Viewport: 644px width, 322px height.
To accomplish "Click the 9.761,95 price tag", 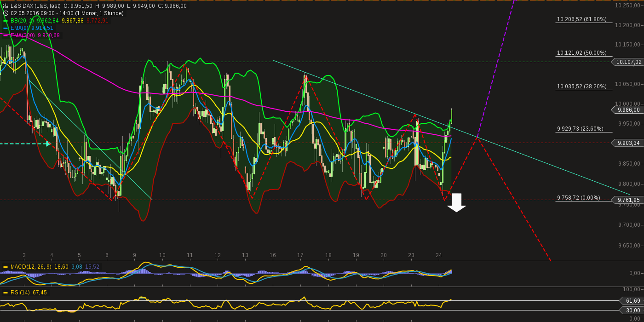I will (x=627, y=200).
